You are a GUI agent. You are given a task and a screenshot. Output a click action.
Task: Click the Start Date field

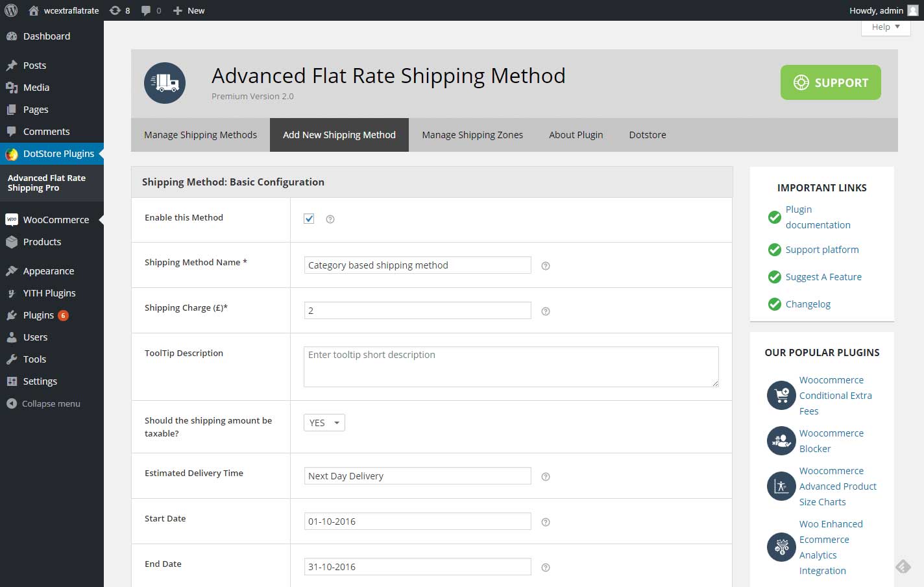coord(417,521)
